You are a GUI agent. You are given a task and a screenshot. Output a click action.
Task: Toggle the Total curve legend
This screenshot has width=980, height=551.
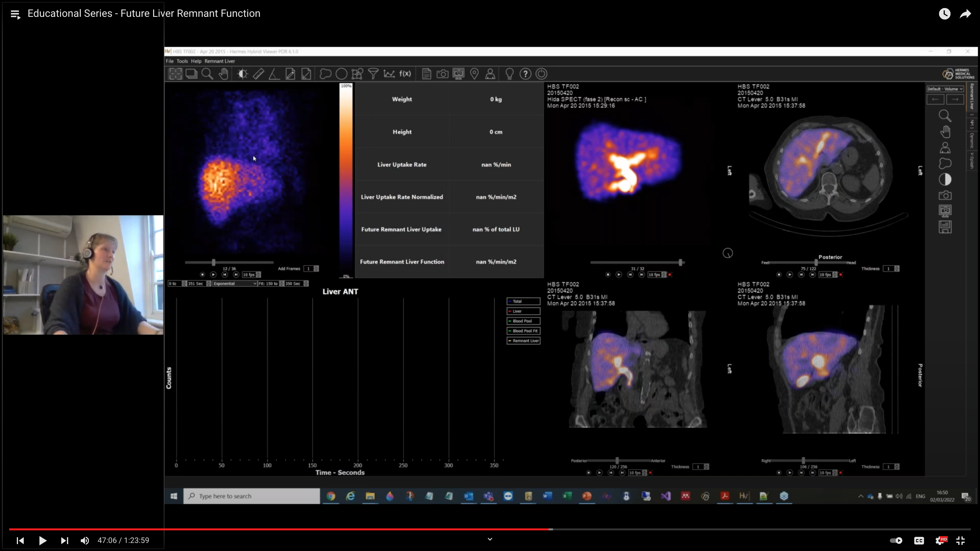pos(523,301)
